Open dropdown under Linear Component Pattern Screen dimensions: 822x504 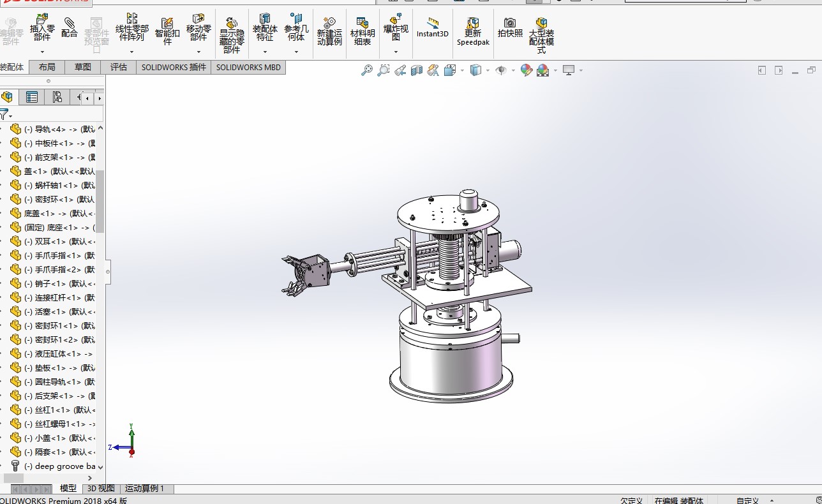(x=132, y=52)
